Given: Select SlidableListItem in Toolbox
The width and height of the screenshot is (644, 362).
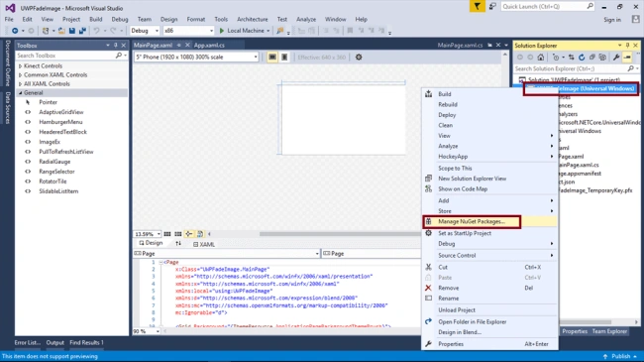Looking at the screenshot, I should point(58,191).
